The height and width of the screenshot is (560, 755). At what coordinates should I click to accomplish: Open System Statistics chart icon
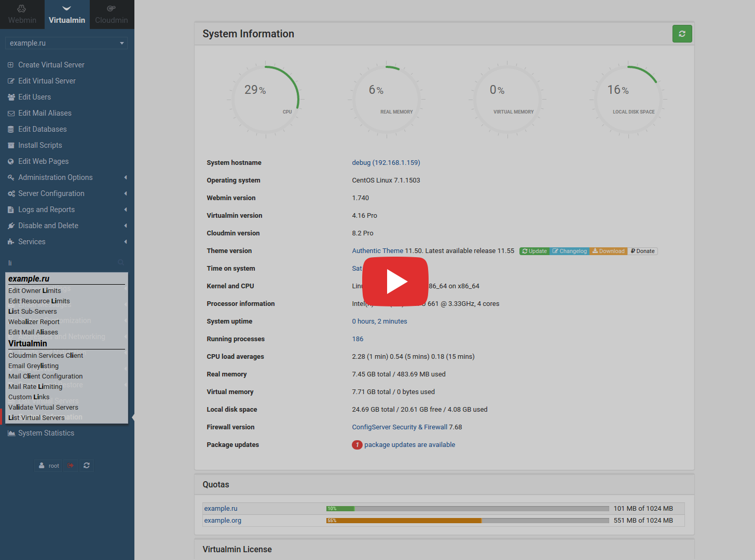(11, 432)
